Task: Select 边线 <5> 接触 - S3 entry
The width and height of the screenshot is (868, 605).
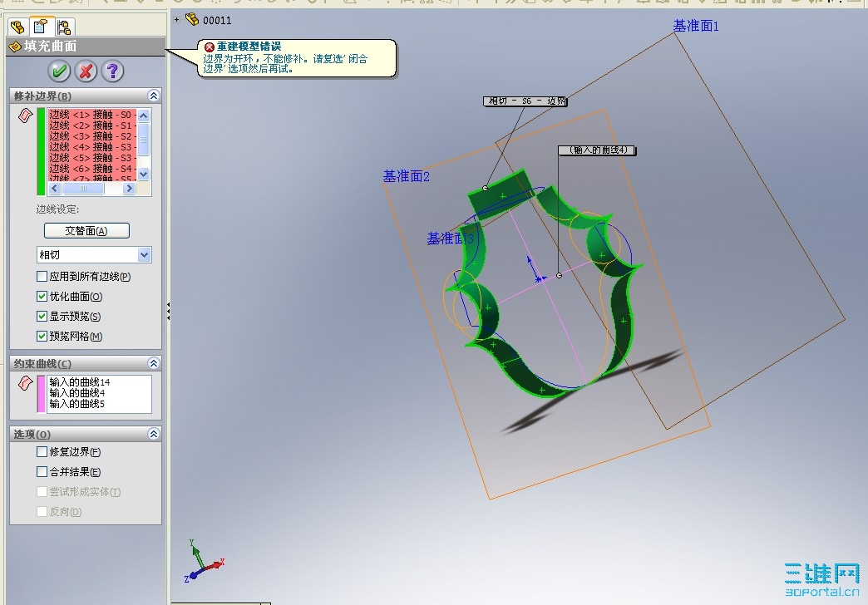Action: coord(92,158)
